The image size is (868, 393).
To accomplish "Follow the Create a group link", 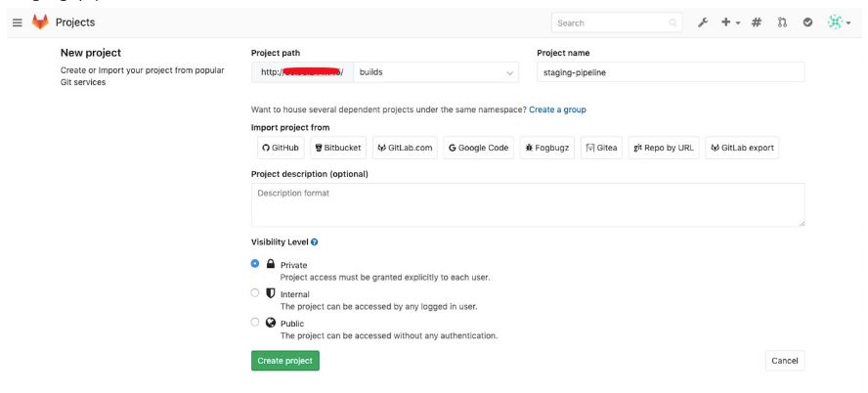I will 557,109.
